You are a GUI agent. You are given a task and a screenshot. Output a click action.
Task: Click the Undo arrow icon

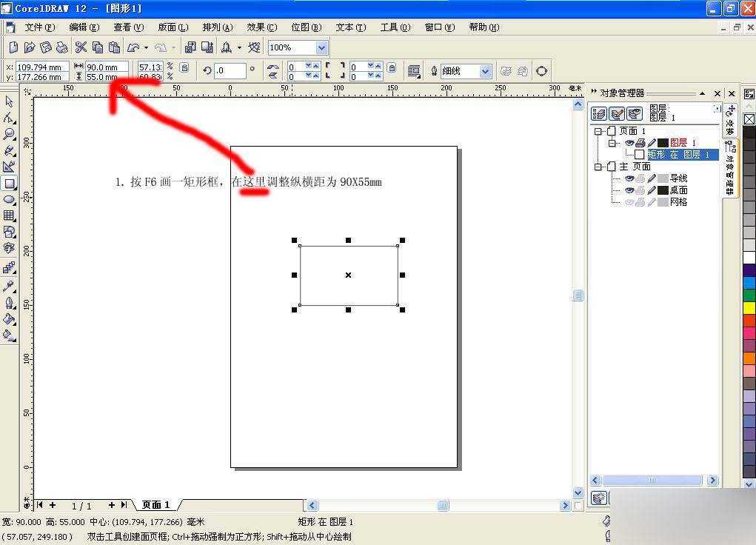pyautogui.click(x=133, y=47)
